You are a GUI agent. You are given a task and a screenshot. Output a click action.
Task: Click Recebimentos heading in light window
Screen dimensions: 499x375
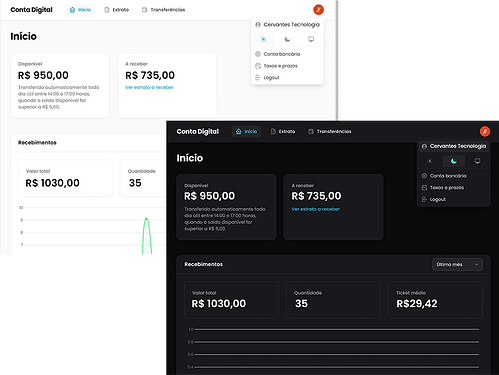[37, 143]
